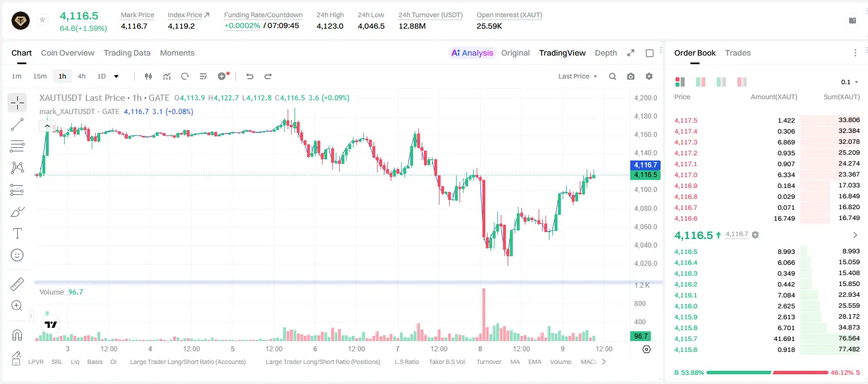
Task: Open the emoji sticker tool
Action: click(17, 255)
